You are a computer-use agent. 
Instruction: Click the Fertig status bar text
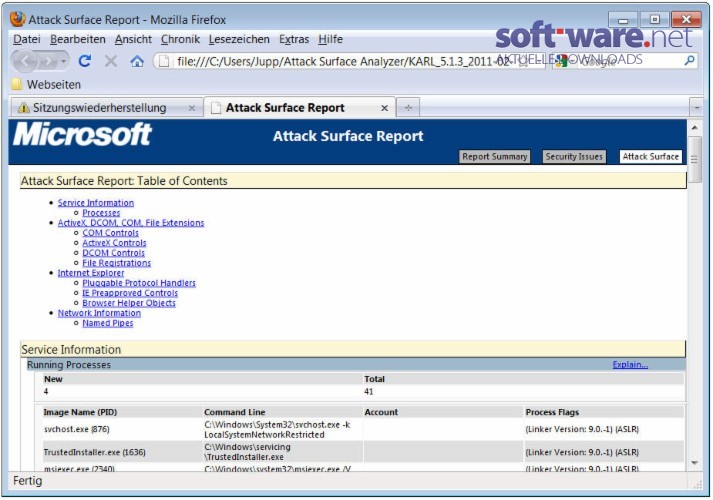(28, 481)
